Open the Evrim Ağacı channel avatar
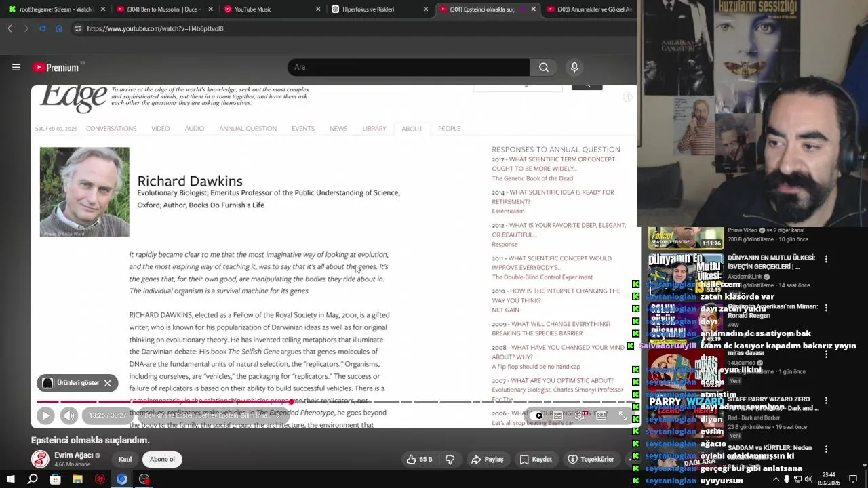This screenshot has height=488, width=868. tap(41, 459)
